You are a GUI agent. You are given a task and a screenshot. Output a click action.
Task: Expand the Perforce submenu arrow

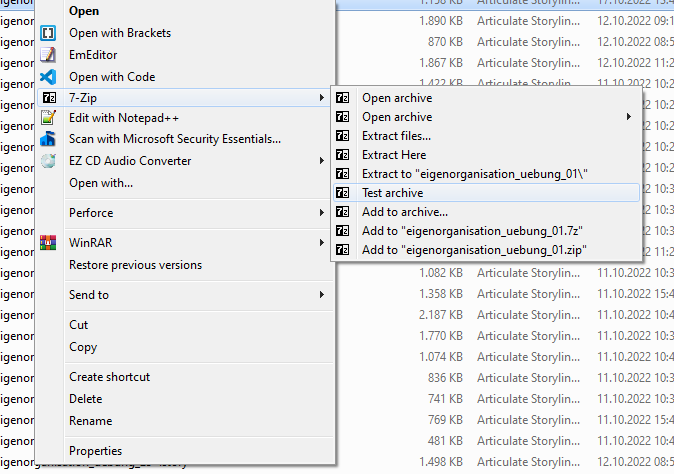321,213
